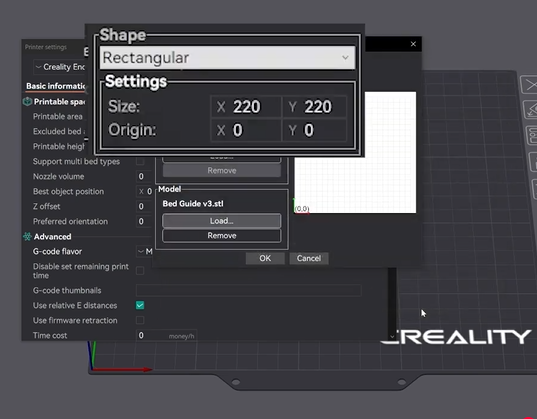The image size is (537, 419).
Task: Click the Time cost value field
Action: point(166,335)
